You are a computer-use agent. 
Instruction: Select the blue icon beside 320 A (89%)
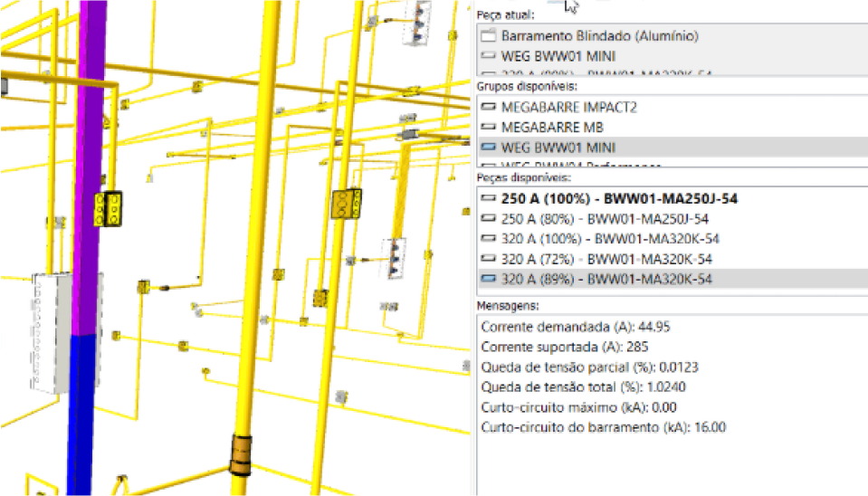[x=489, y=280]
